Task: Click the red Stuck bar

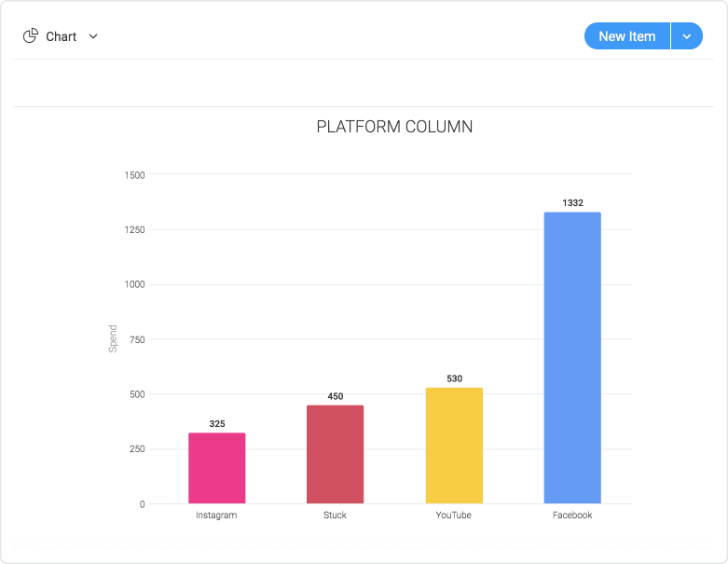Action: coord(336,454)
